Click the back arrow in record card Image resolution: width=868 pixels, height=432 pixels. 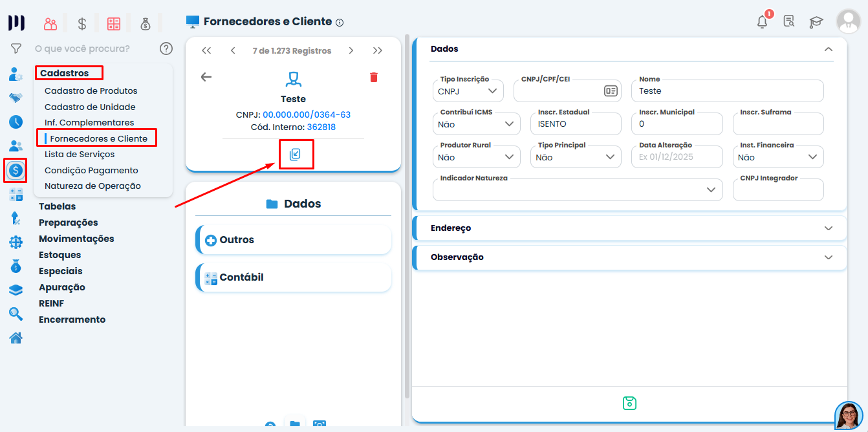pos(206,77)
